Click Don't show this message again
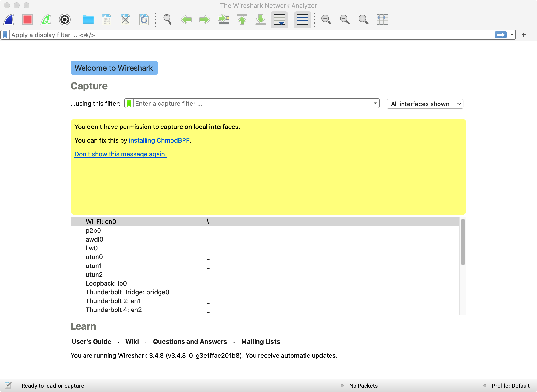 121,154
